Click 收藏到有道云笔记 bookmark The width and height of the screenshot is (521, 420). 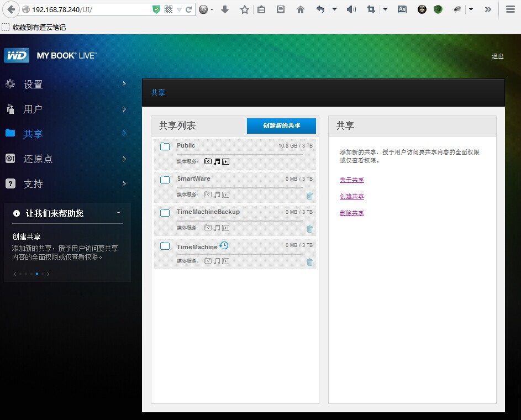(34, 27)
